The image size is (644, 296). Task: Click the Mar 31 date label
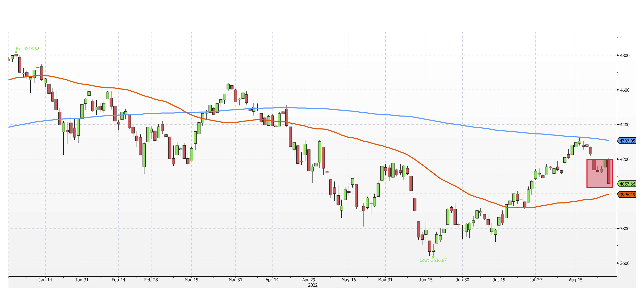(235, 280)
